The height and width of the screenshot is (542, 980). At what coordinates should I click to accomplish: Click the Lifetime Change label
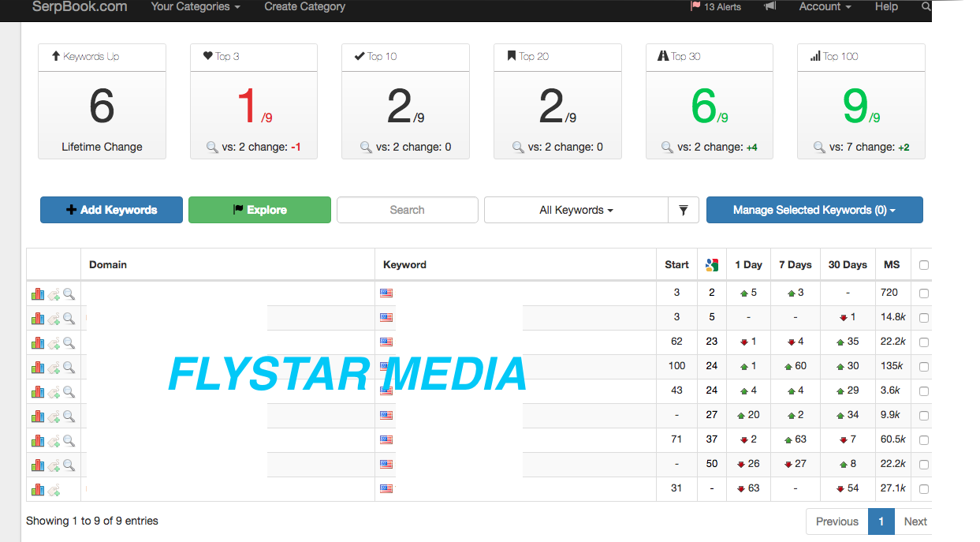click(x=102, y=147)
